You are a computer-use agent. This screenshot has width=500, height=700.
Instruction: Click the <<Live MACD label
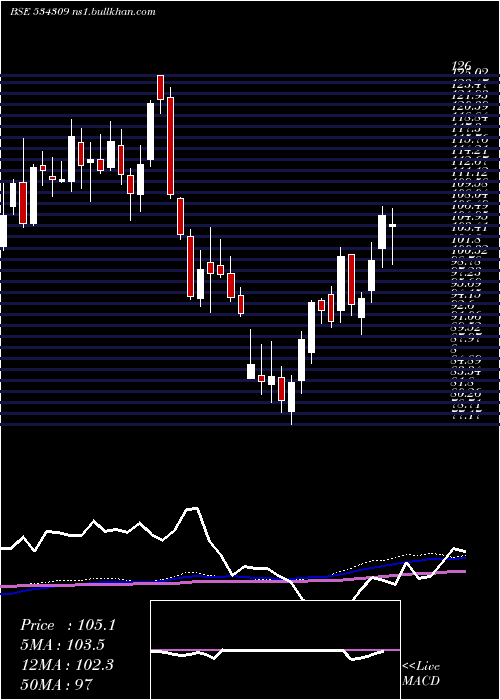pyautogui.click(x=421, y=673)
